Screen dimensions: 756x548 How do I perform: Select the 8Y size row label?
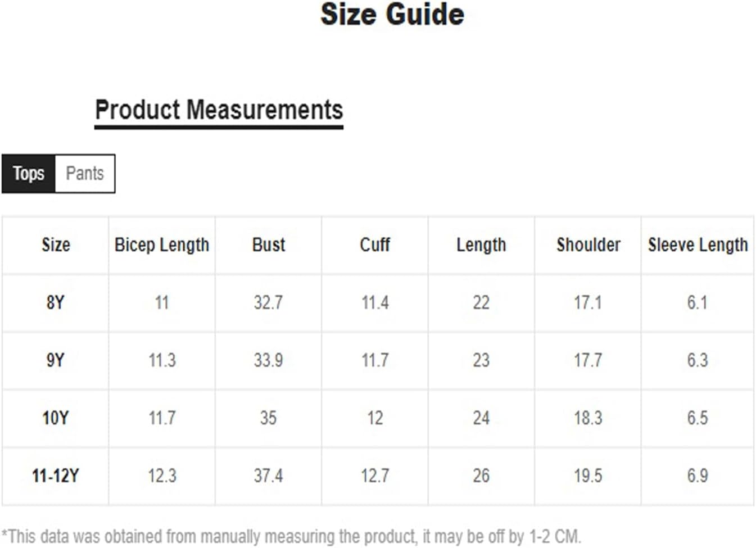pos(55,303)
